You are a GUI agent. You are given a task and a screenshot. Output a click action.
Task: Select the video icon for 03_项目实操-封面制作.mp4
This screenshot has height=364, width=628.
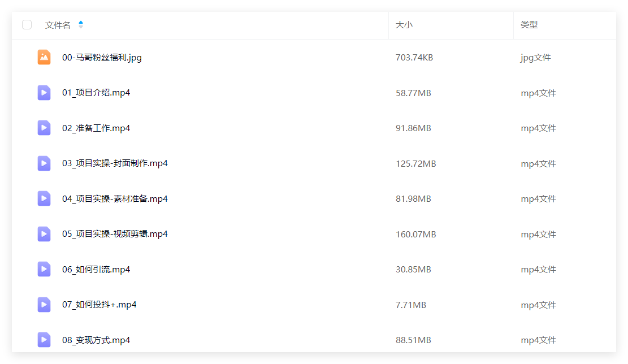(44, 163)
